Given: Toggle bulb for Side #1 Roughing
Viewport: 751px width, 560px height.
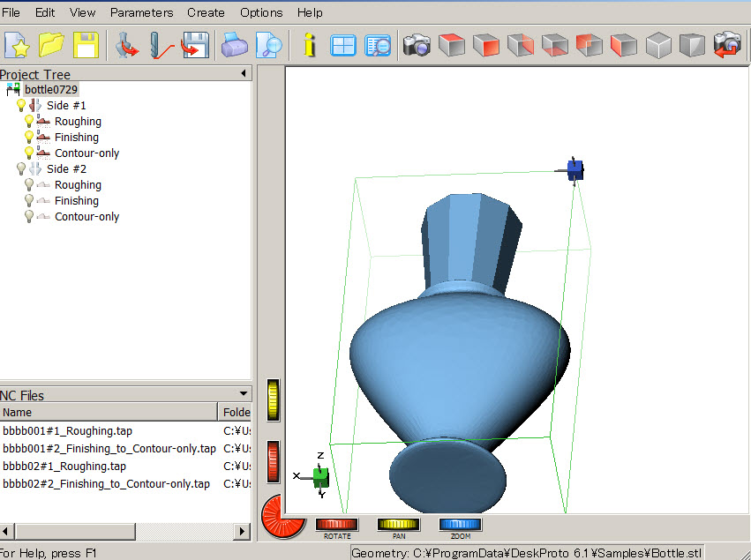Looking at the screenshot, I should 29,122.
